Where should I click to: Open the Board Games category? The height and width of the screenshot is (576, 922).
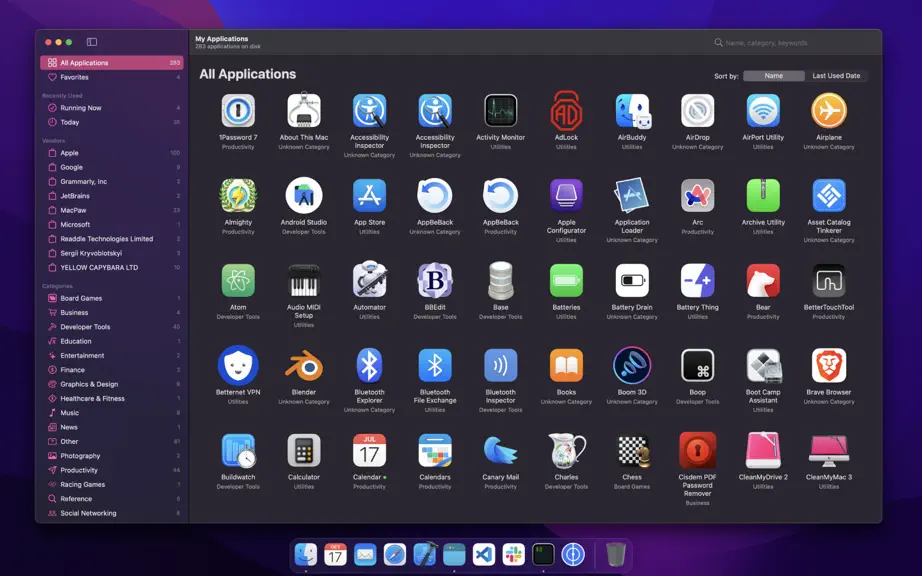pos(112,298)
